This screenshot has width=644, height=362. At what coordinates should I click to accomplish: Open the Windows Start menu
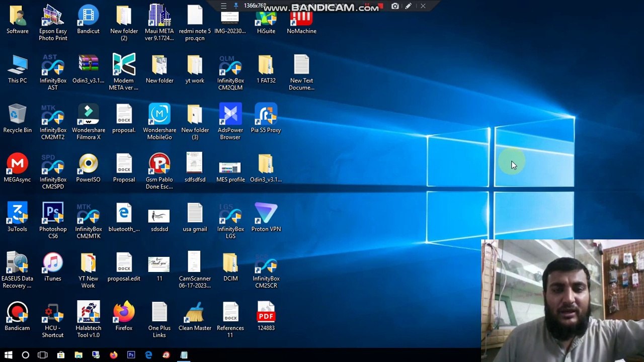(9, 355)
